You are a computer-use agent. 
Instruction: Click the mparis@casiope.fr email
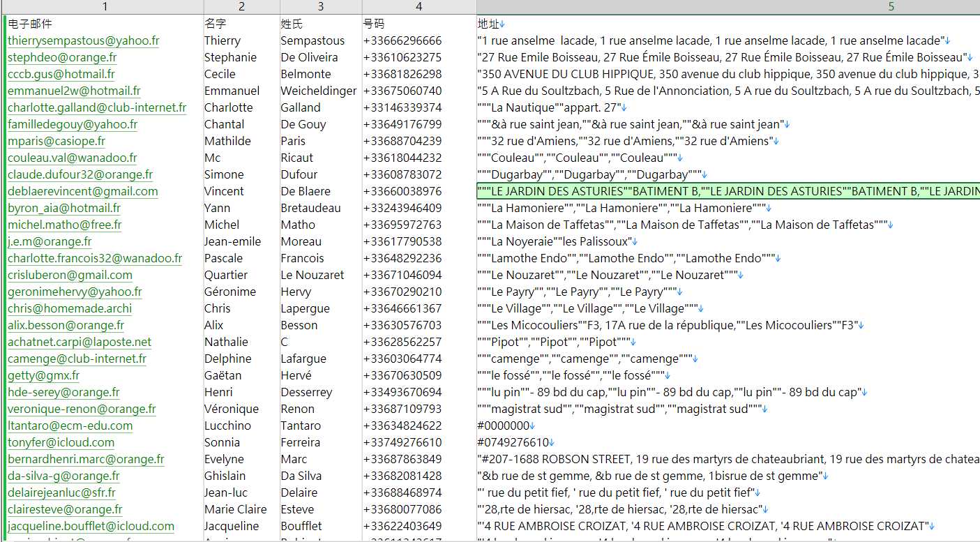tap(56, 141)
